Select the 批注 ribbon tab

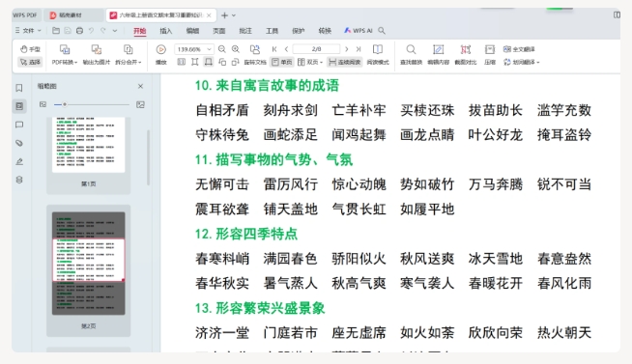pyautogui.click(x=245, y=31)
